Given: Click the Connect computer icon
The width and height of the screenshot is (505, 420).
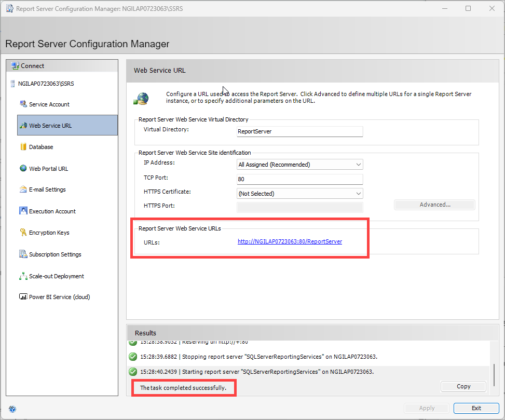Looking at the screenshot, I should coord(15,66).
